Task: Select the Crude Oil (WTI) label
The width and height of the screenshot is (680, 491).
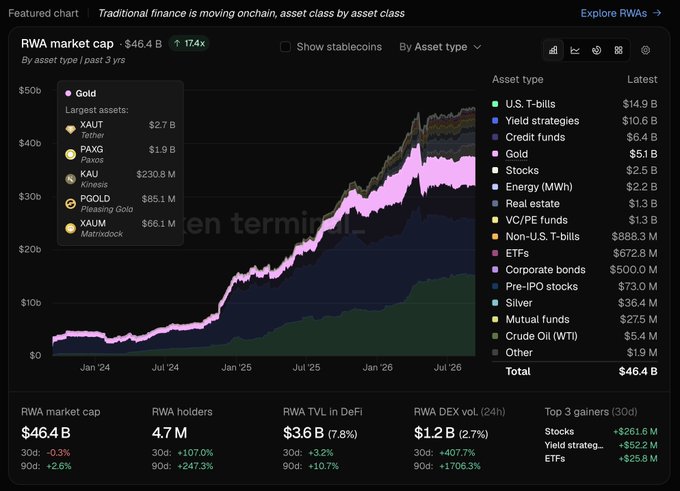Action: [541, 336]
